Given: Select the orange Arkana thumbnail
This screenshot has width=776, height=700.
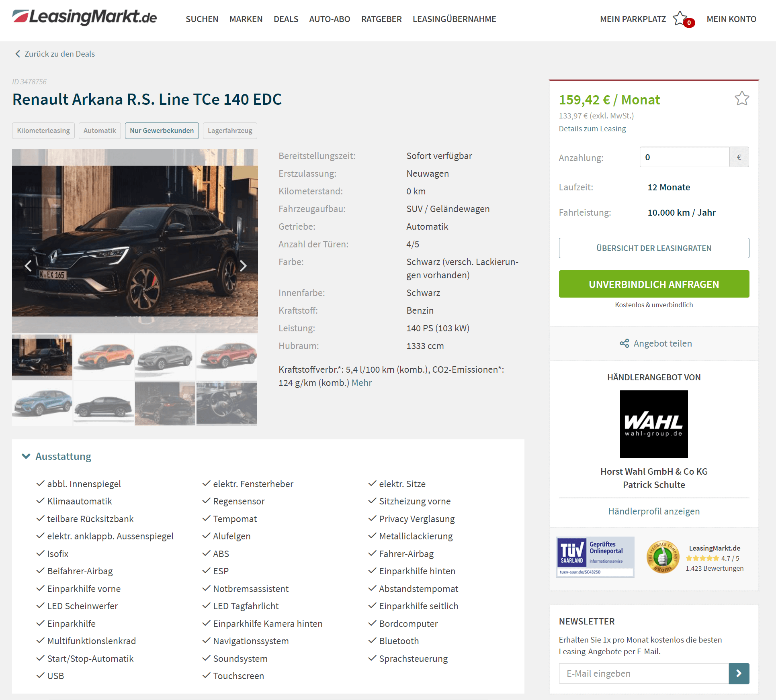Looking at the screenshot, I should pyautogui.click(x=104, y=357).
